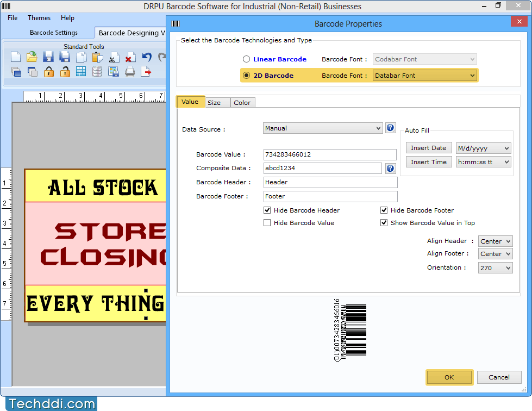The width and height of the screenshot is (532, 411).
Task: Click the blue Undo arrow icon
Action: [x=147, y=57]
